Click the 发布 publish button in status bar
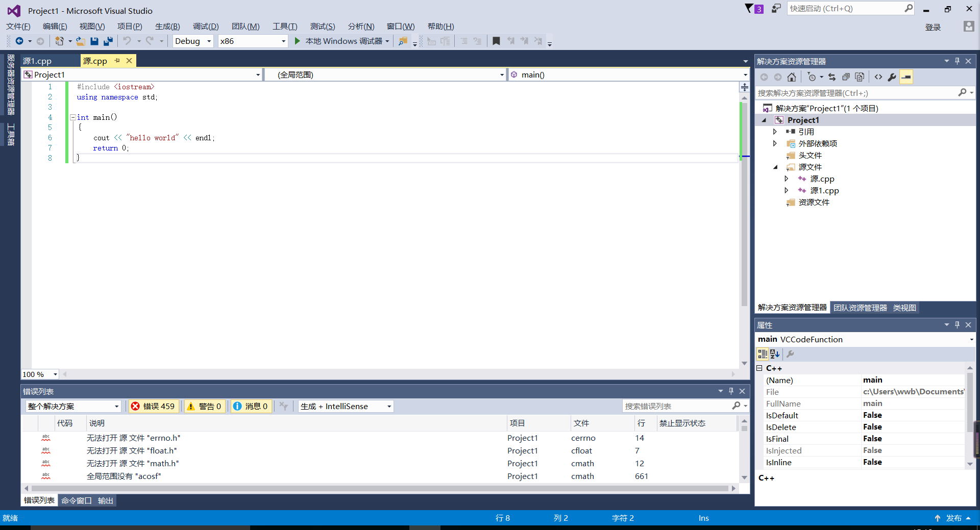980x530 pixels. pos(952,518)
